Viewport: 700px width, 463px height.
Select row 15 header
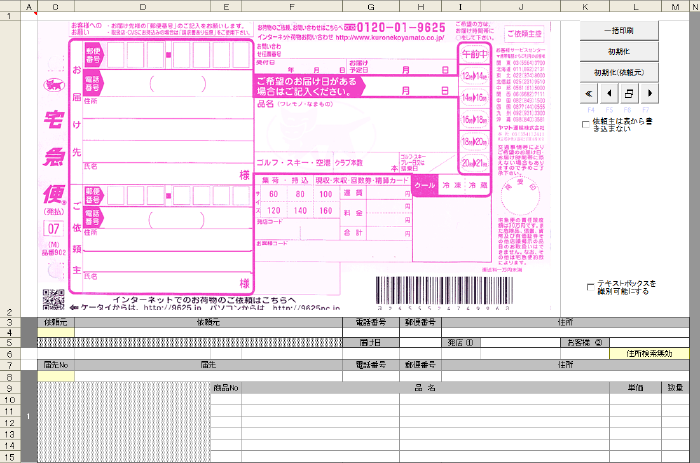[x=10, y=457]
